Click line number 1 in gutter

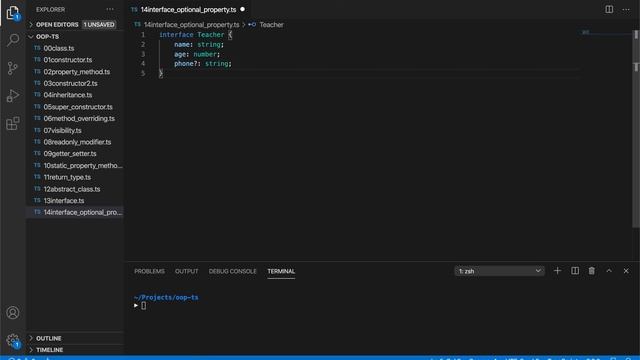pyautogui.click(x=143, y=35)
